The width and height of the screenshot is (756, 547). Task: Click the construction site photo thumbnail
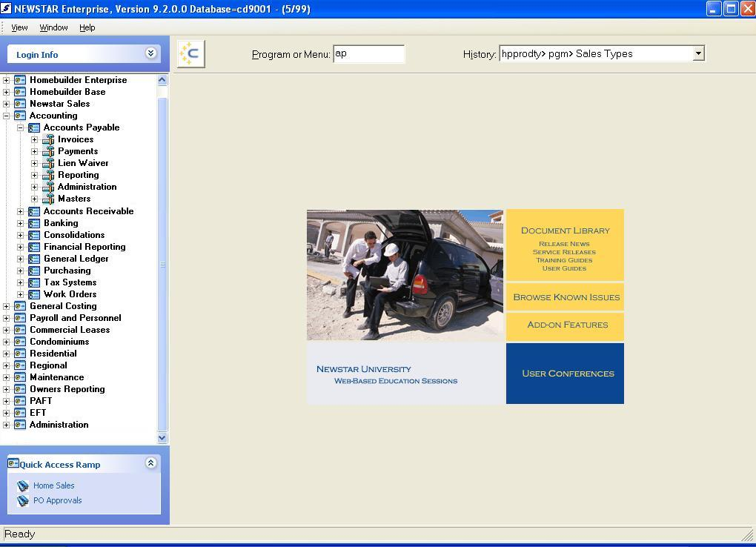point(405,275)
